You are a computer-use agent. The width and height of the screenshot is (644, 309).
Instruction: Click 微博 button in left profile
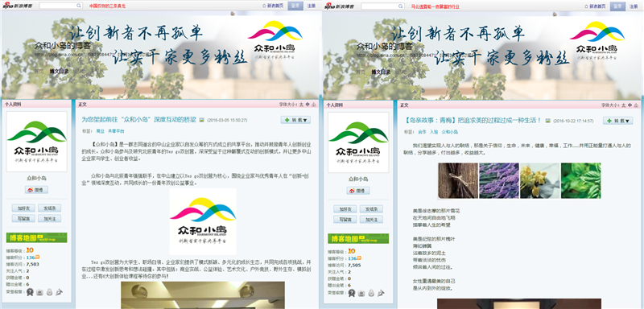[36, 190]
